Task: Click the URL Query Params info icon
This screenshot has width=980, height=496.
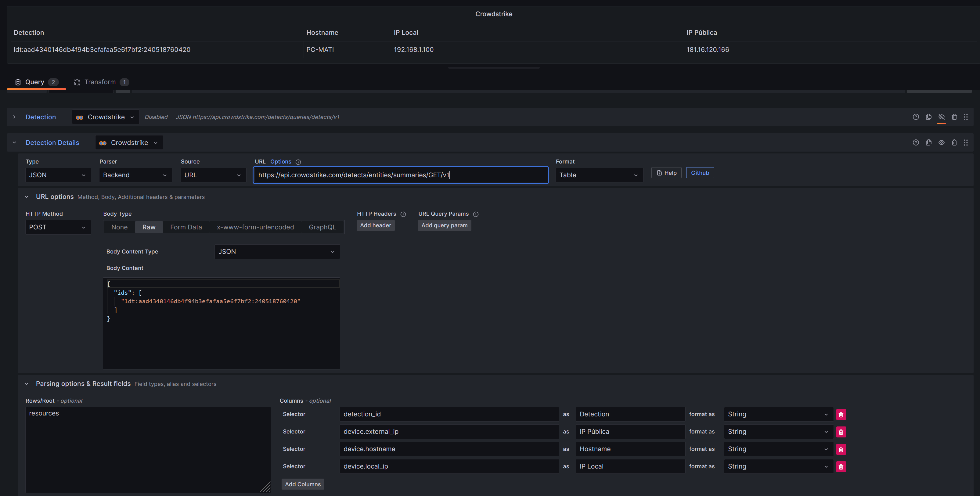Action: (x=476, y=214)
